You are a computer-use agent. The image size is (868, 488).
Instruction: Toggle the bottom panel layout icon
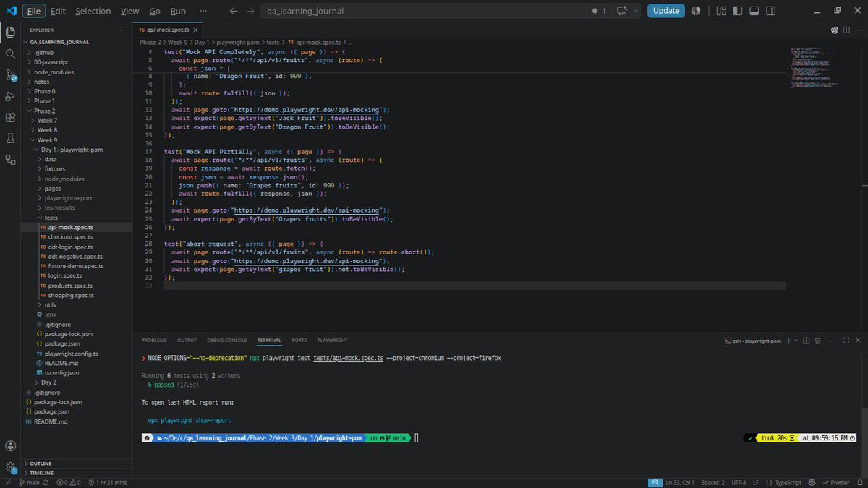pos(753,11)
